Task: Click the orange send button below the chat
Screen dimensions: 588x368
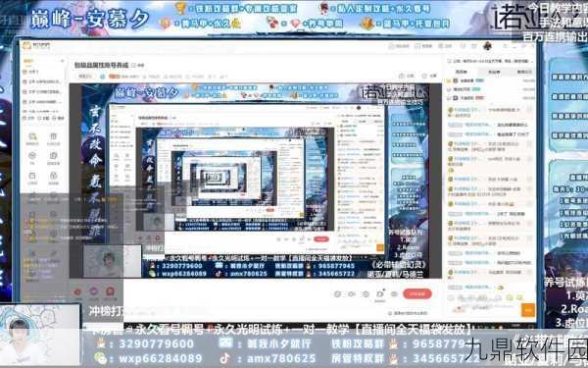Action: (x=528, y=310)
